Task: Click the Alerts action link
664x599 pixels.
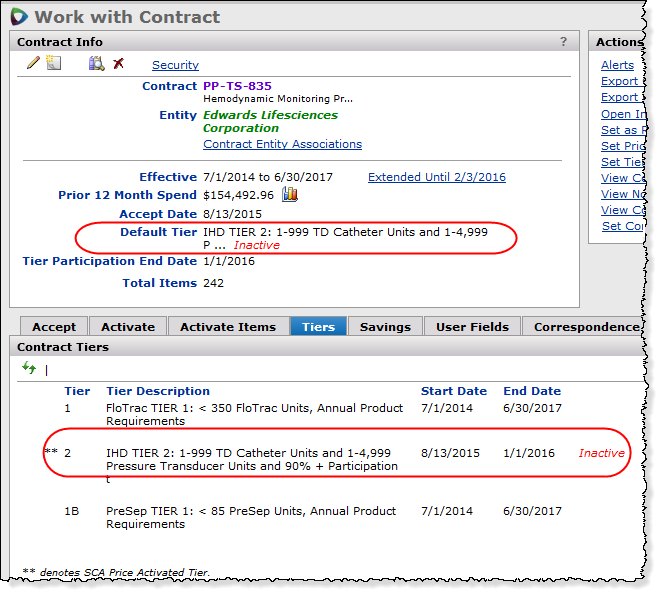Action: click(x=617, y=65)
